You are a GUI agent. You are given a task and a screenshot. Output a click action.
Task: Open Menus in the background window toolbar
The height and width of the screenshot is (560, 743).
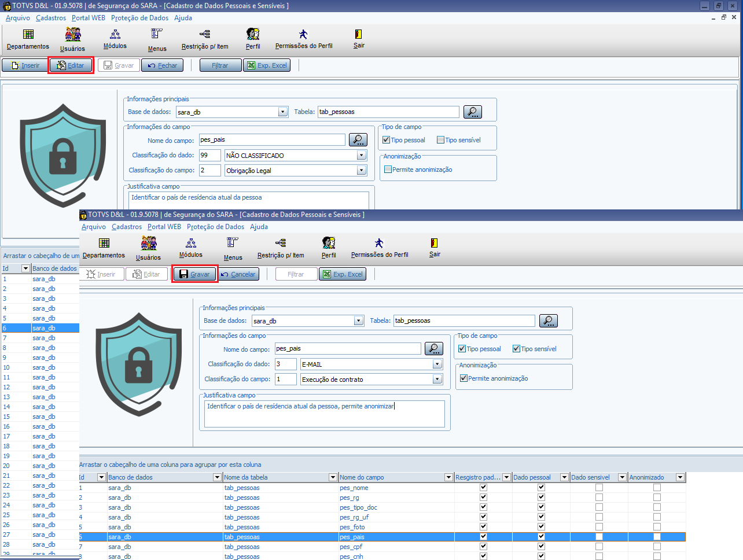157,40
